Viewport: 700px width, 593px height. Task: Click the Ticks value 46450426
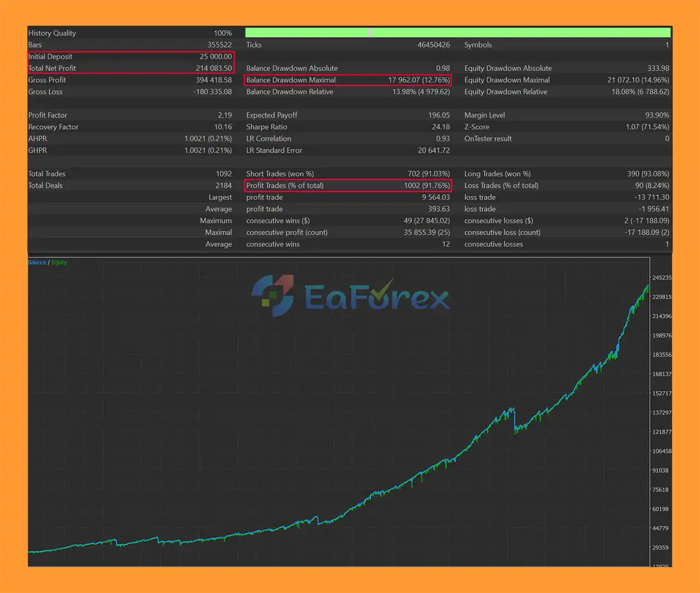click(x=433, y=45)
